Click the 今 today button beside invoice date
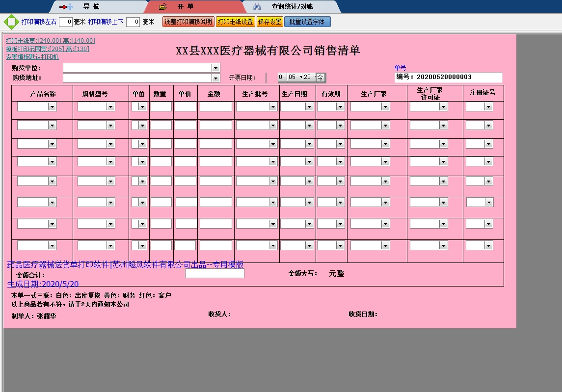 pyautogui.click(x=320, y=78)
